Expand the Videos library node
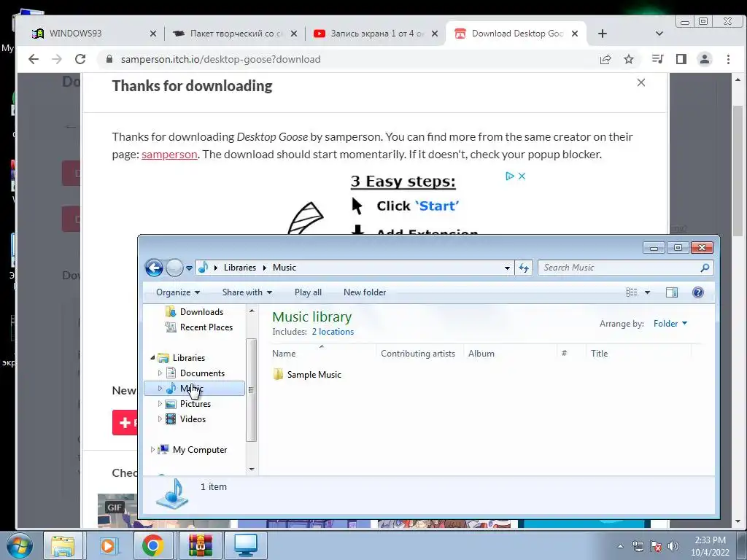The width and height of the screenshot is (747, 560). pyautogui.click(x=160, y=419)
